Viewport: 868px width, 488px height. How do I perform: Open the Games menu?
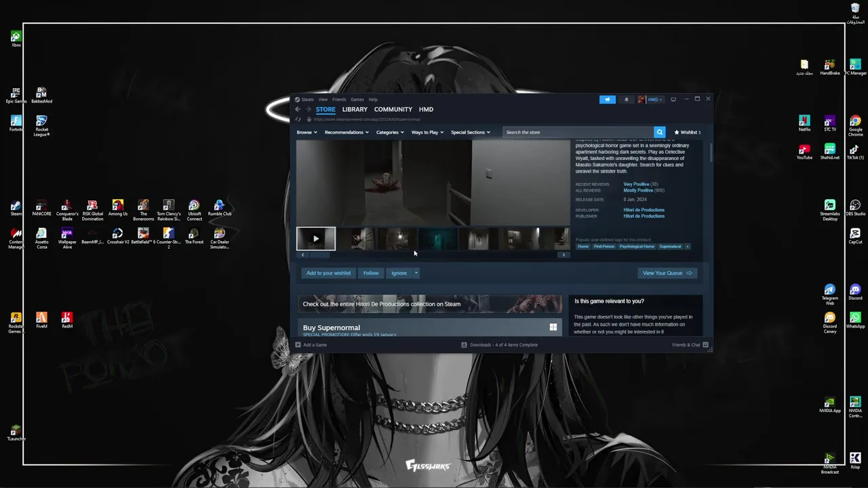(357, 100)
